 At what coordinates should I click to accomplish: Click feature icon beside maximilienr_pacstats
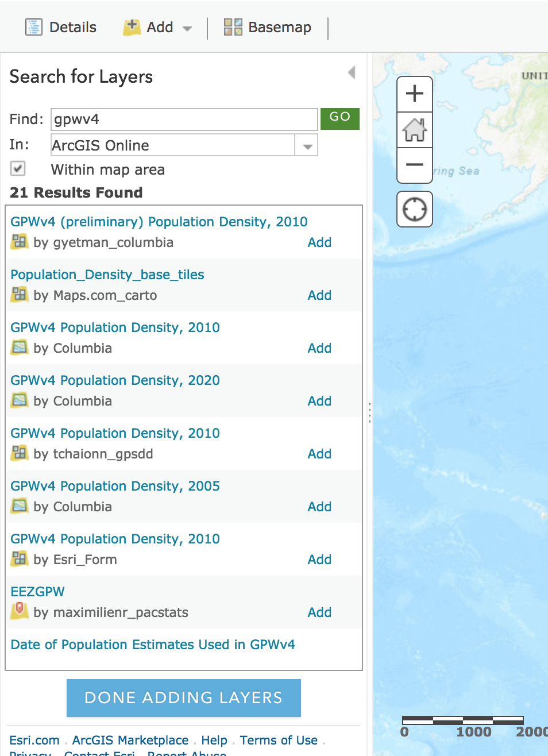[20, 611]
